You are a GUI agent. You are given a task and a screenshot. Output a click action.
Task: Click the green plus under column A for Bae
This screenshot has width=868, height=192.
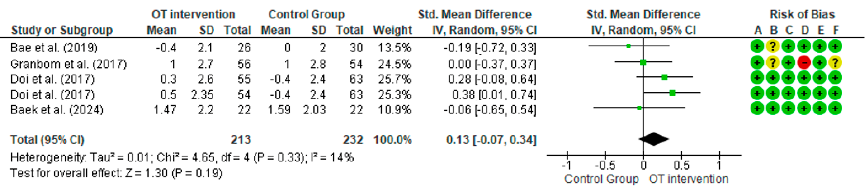coord(757,47)
